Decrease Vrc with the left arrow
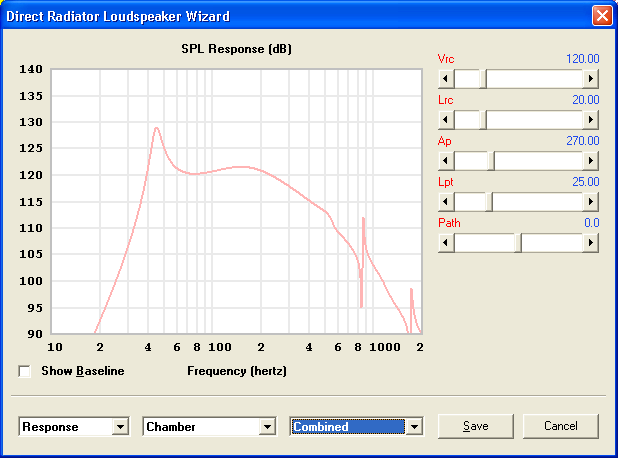618x458 pixels. point(446,79)
